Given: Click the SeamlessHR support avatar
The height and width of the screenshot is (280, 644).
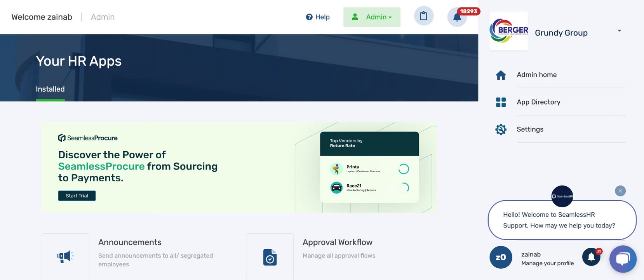Looking at the screenshot, I should pyautogui.click(x=562, y=196).
